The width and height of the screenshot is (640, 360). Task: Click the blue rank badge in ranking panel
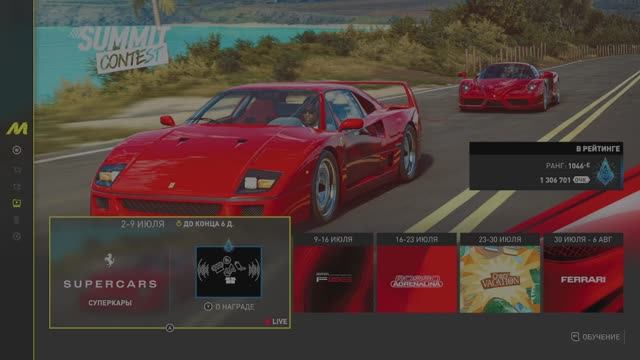coord(606,171)
